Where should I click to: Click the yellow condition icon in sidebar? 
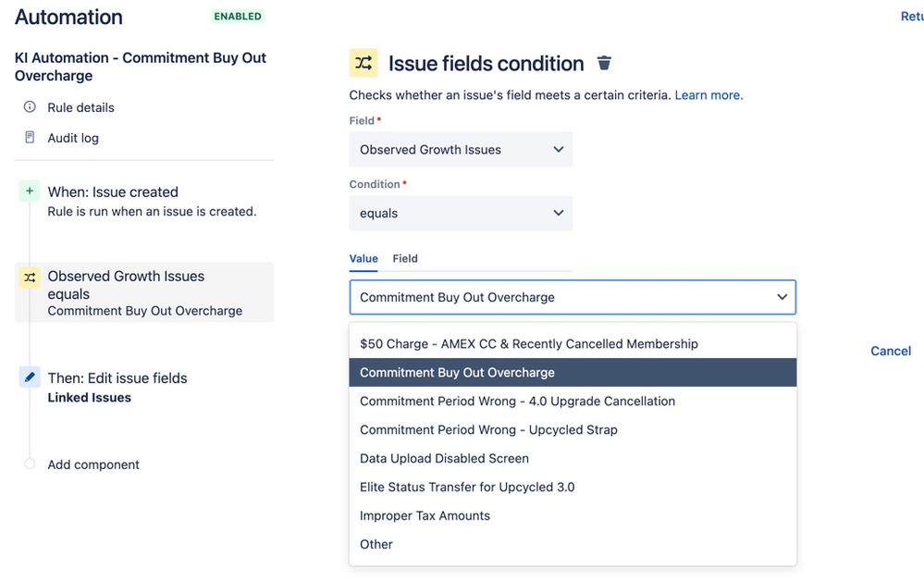(x=30, y=277)
